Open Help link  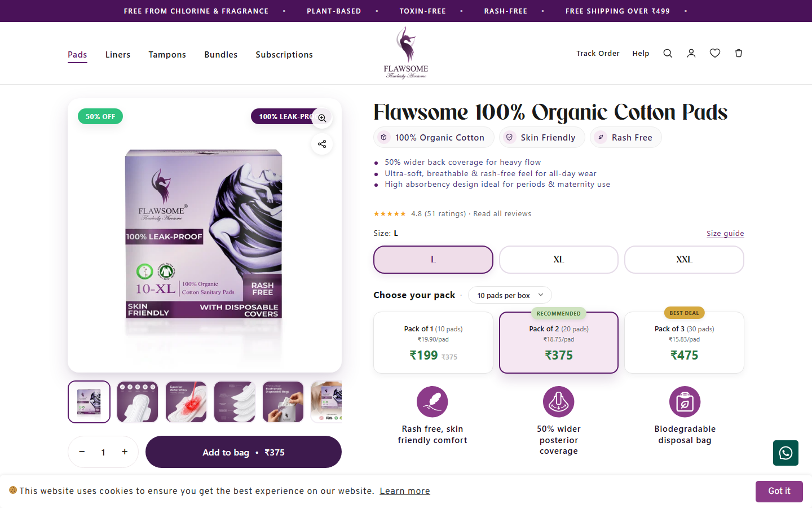(x=641, y=53)
